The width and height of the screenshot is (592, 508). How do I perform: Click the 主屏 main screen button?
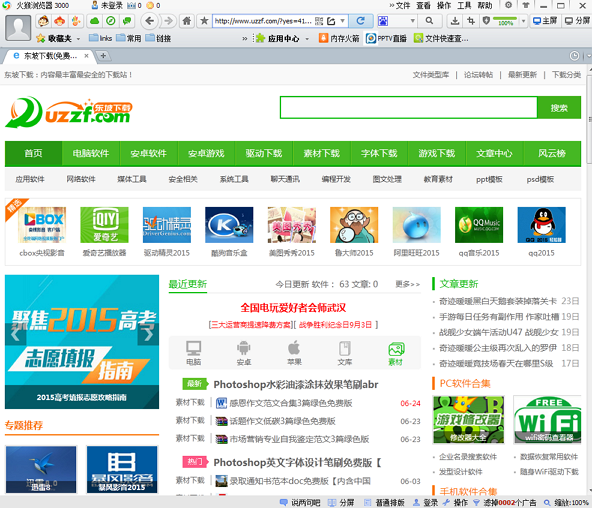[545, 21]
